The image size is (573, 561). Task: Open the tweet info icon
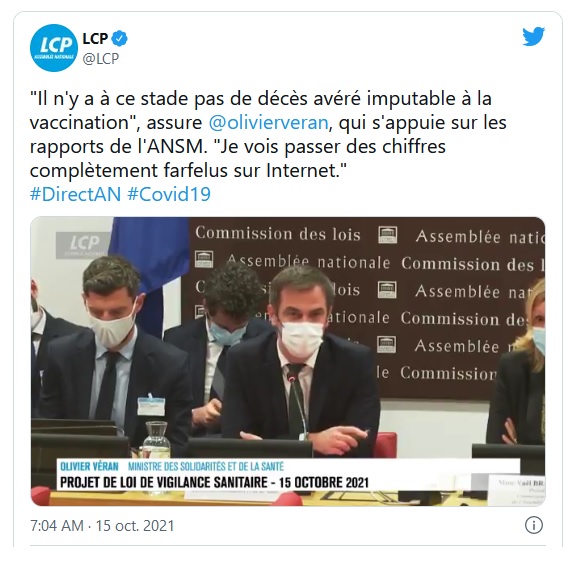click(534, 526)
